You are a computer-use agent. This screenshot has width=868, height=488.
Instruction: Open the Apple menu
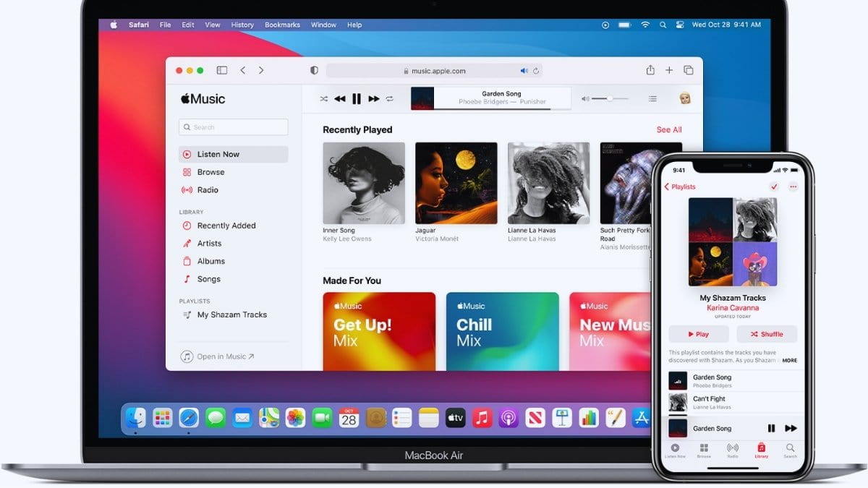click(x=114, y=25)
